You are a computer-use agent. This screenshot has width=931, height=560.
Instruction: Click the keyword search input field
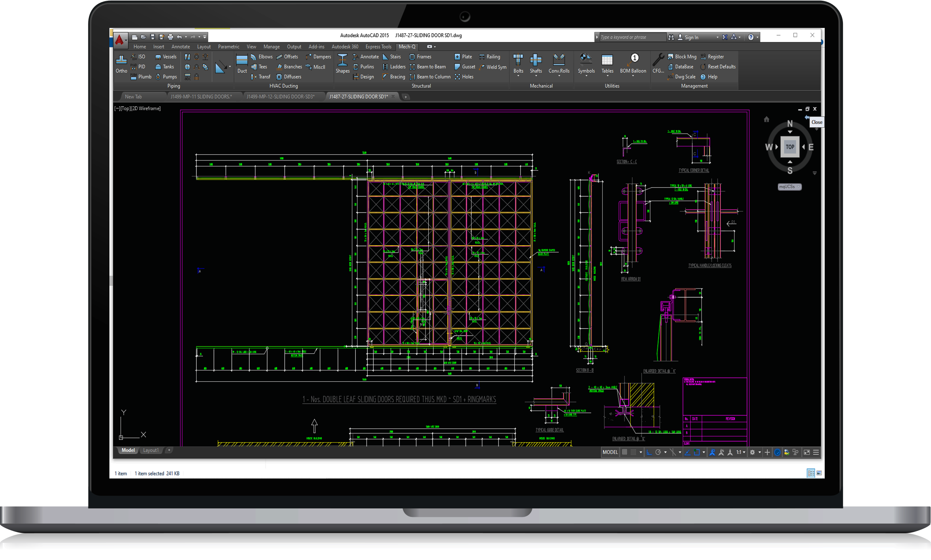tap(631, 37)
